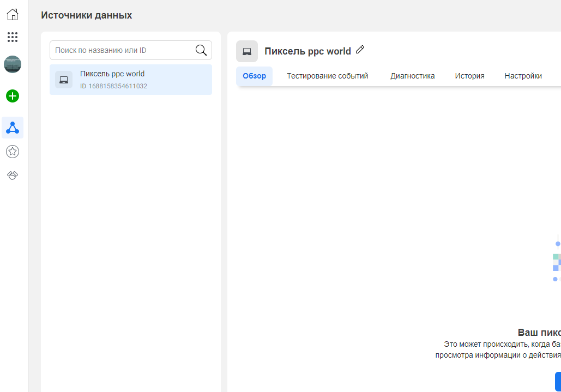Click the laptop icon in pixel list

click(64, 80)
